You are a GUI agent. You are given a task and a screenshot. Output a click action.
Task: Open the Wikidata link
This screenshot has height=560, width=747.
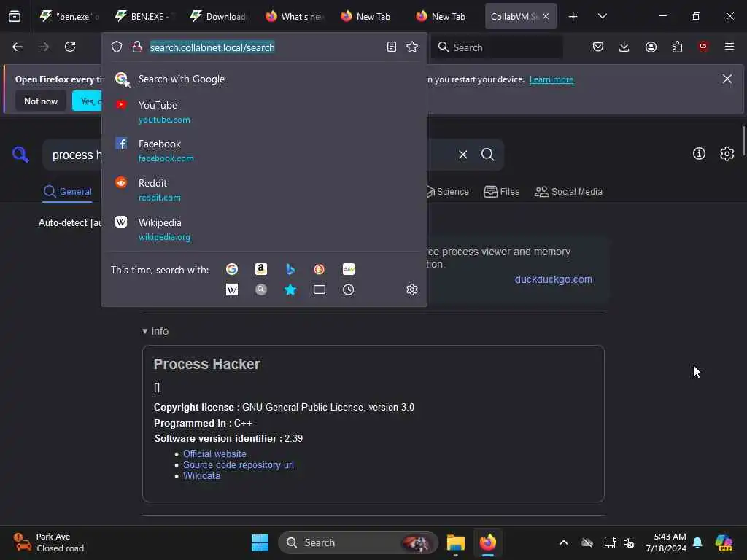201,475
